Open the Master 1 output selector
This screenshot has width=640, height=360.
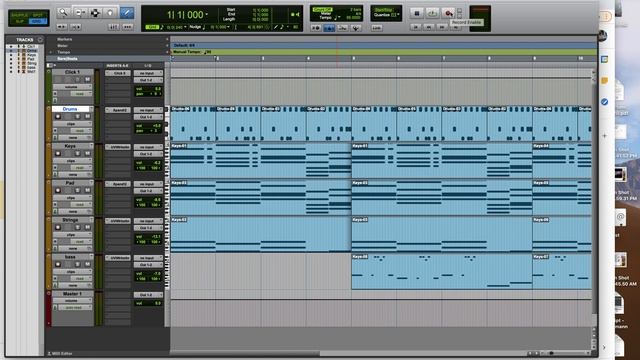coord(148,295)
